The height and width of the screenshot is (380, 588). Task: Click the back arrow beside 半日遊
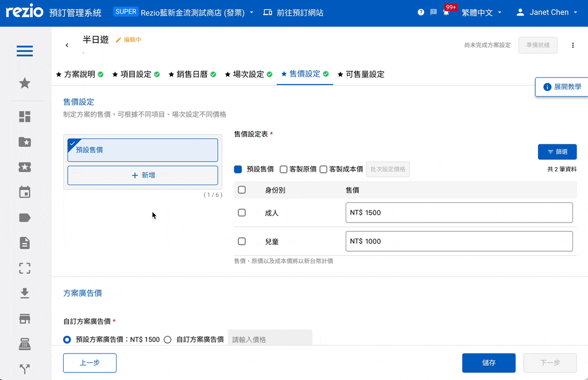pos(67,45)
